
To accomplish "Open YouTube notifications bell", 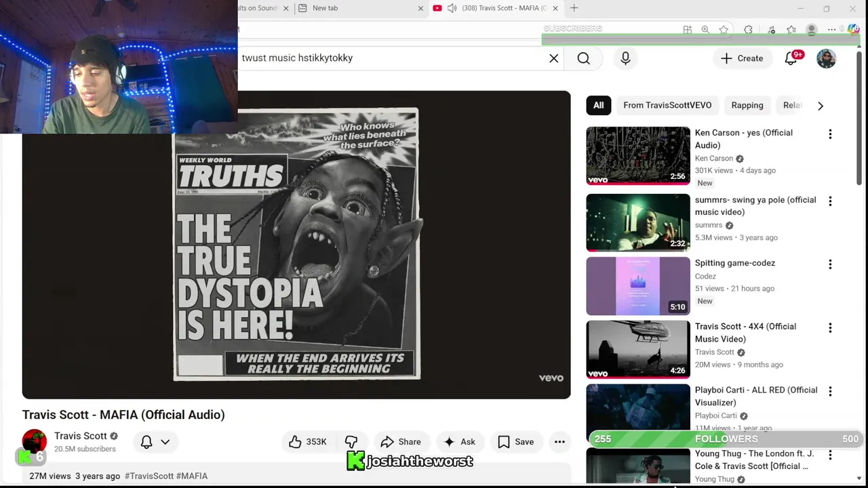I will click(791, 58).
